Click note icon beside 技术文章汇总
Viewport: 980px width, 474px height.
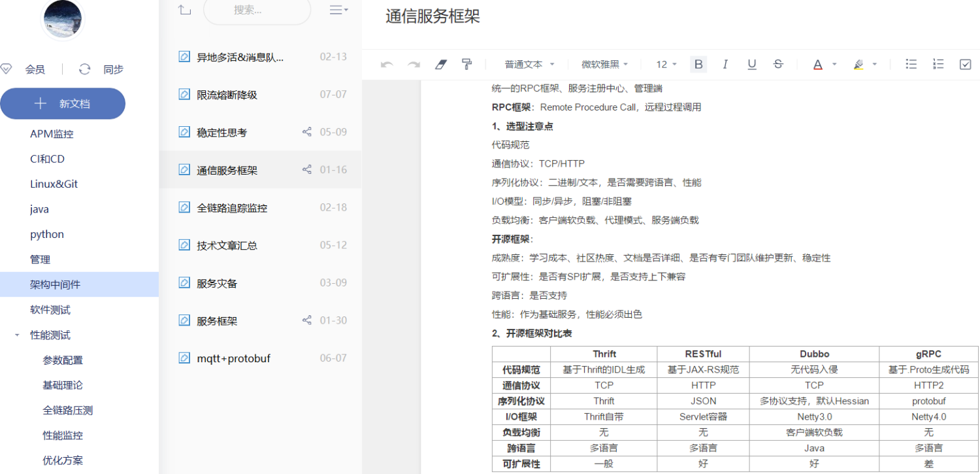(x=184, y=245)
